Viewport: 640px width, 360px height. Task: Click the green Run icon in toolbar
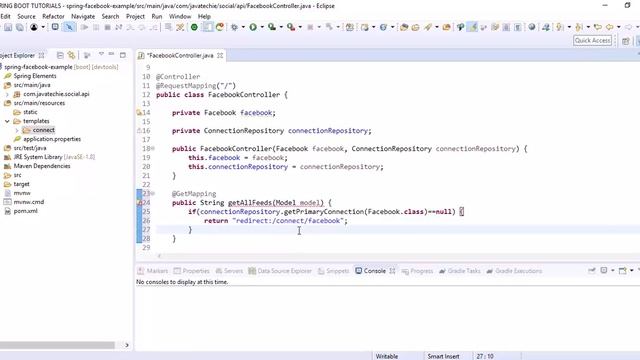point(253,27)
